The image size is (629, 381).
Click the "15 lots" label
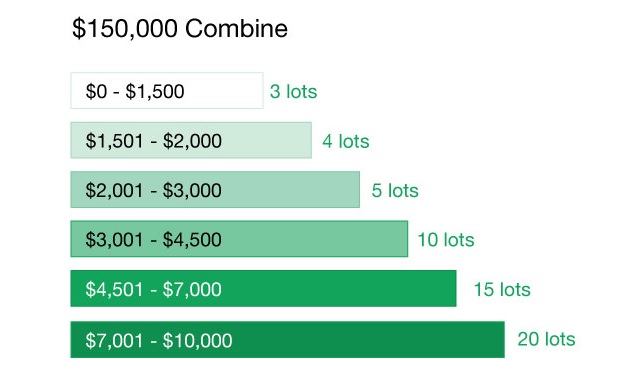pyautogui.click(x=502, y=290)
